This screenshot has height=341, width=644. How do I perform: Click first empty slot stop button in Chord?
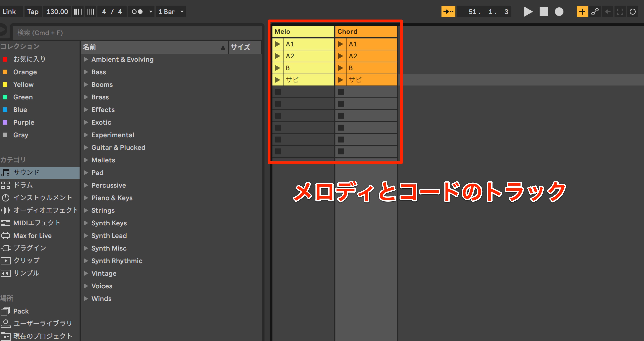coord(341,92)
